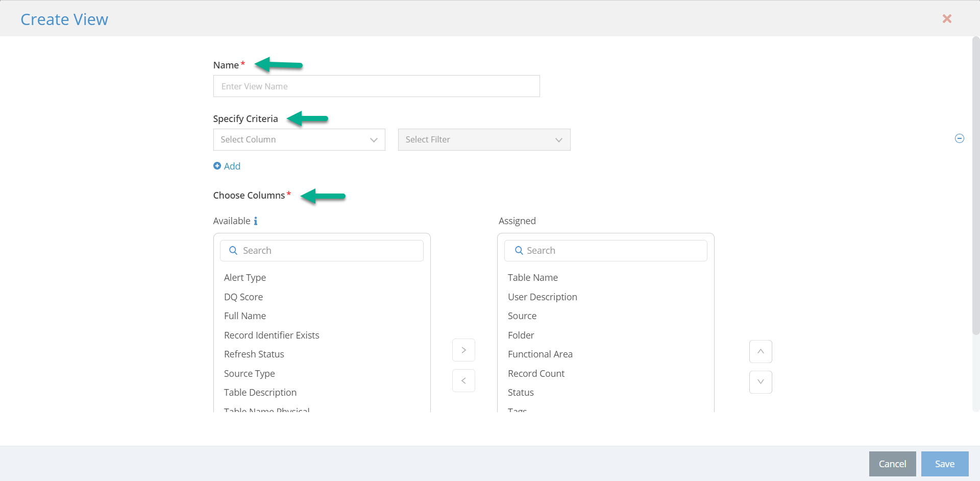Select Record Identifier Exists column
Screen dimensions: 980x481
272,335
